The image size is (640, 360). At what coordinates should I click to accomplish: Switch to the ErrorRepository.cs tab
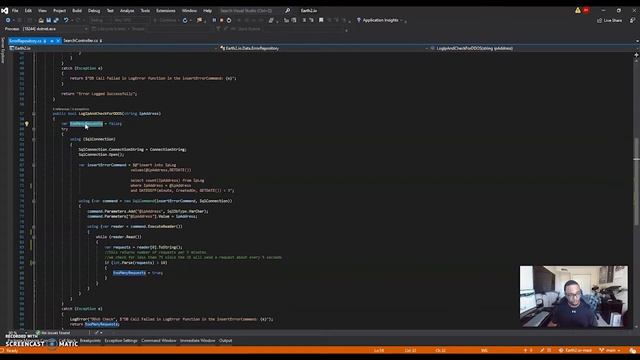coord(25,41)
